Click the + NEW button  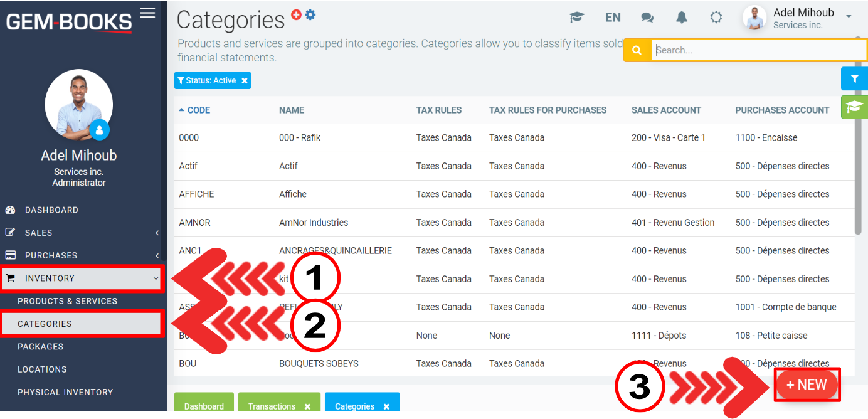pos(807,385)
